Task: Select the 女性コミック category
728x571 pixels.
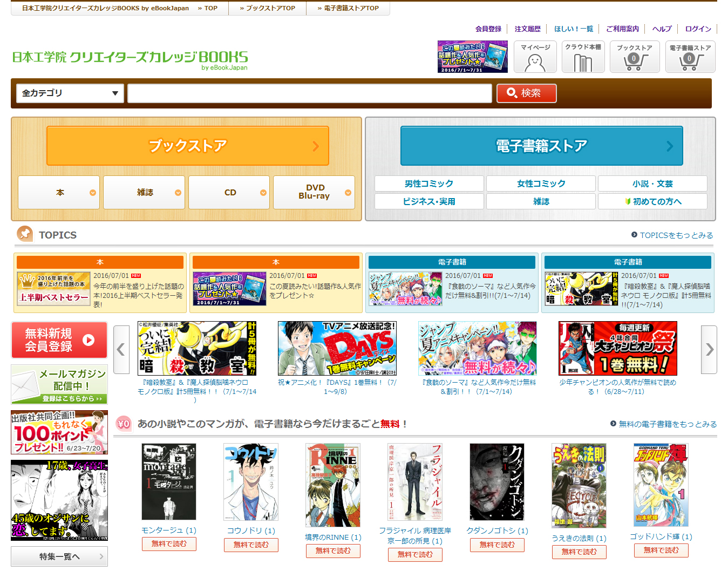Action: click(x=541, y=183)
